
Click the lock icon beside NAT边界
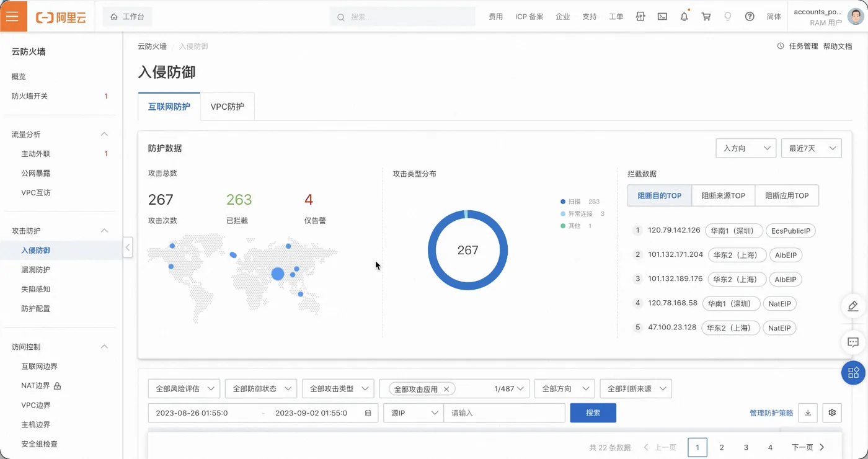(58, 386)
